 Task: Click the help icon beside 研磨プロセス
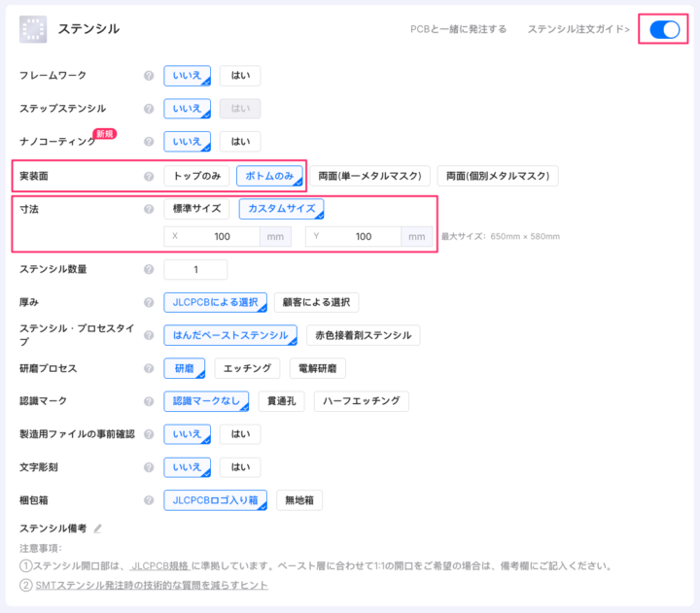click(149, 368)
